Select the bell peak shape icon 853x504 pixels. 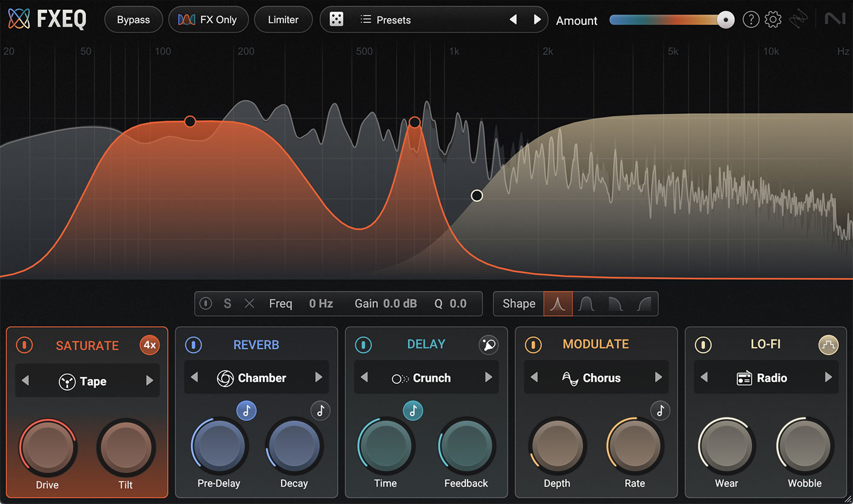tap(558, 304)
